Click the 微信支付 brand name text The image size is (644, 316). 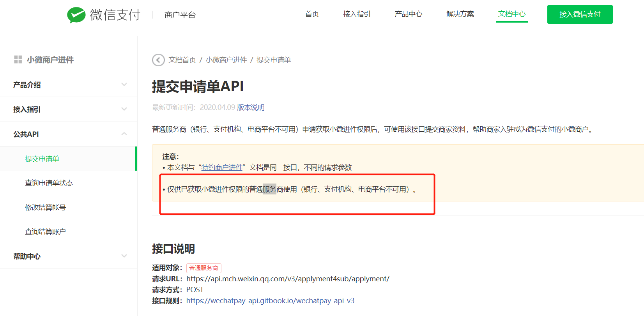115,15
